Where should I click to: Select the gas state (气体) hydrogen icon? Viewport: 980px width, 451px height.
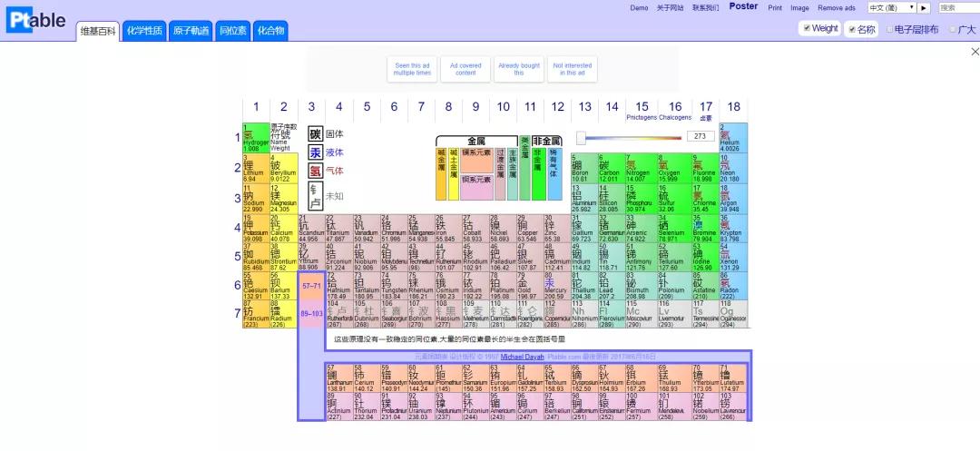point(315,171)
